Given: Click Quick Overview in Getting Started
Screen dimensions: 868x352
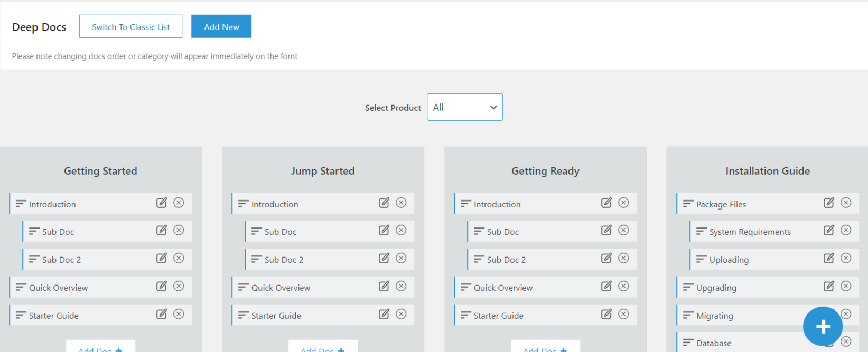Looking at the screenshot, I should 59,288.
